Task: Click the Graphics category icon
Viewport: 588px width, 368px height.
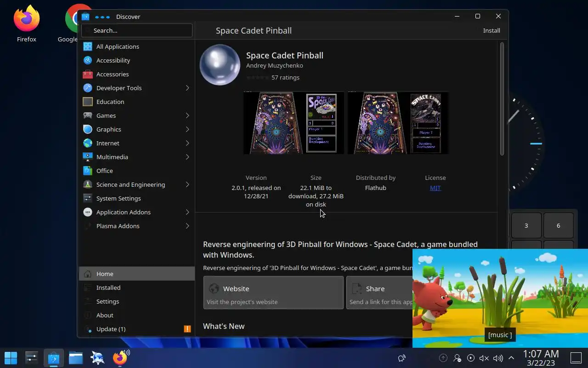Action: pos(88,129)
